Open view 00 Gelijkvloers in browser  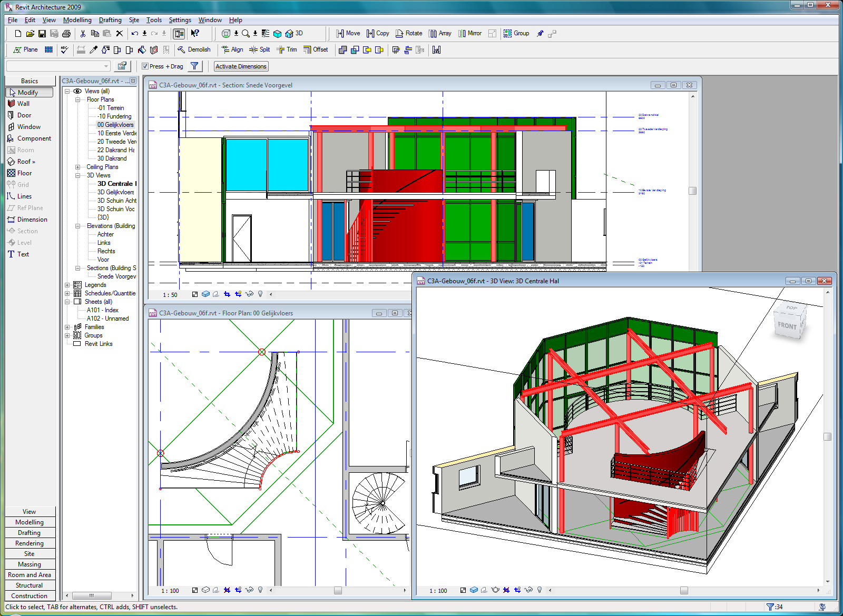tap(115, 125)
